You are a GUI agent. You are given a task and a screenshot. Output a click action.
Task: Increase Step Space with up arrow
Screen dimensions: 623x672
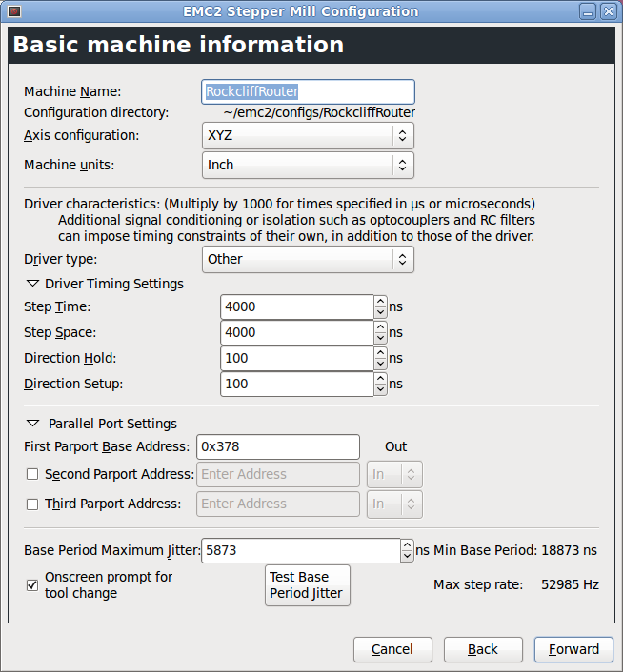[x=380, y=327]
